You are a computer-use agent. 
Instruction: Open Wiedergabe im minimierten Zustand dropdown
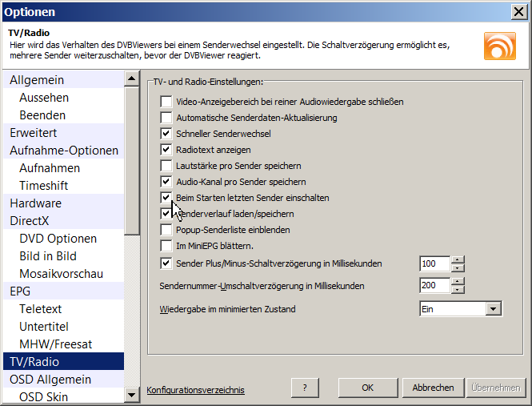click(x=493, y=308)
